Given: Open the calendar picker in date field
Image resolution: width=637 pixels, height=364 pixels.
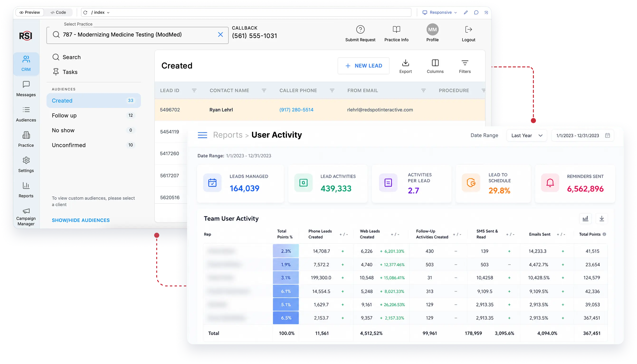Looking at the screenshot, I should click(607, 135).
